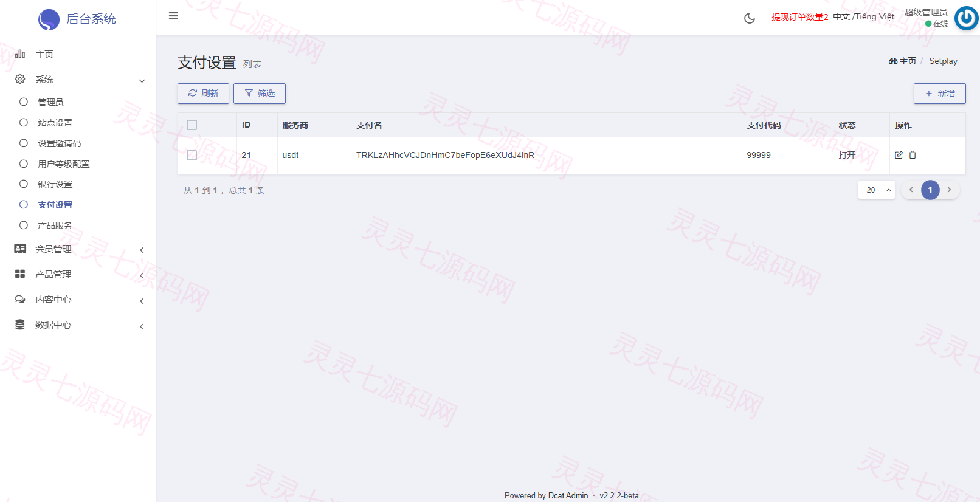Click the 会员管理 card icon

[x=20, y=249]
